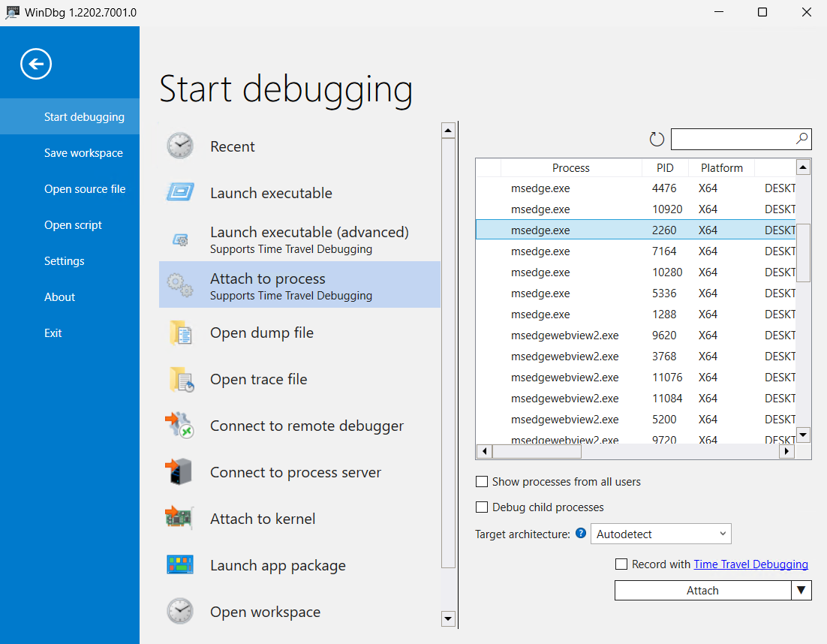Toggle Record with Time Travel Debugging checkbox
Screen dimensions: 827x644
click(621, 564)
